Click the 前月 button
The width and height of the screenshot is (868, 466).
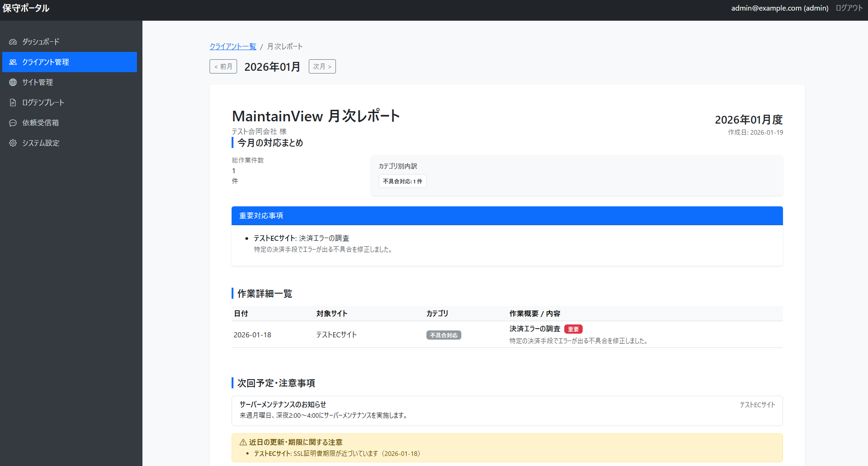[223, 66]
